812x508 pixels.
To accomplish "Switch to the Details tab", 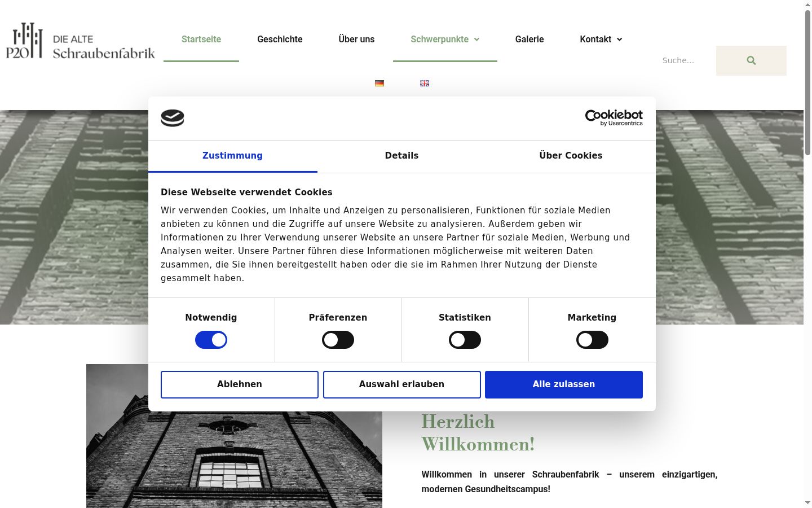I will pyautogui.click(x=401, y=156).
